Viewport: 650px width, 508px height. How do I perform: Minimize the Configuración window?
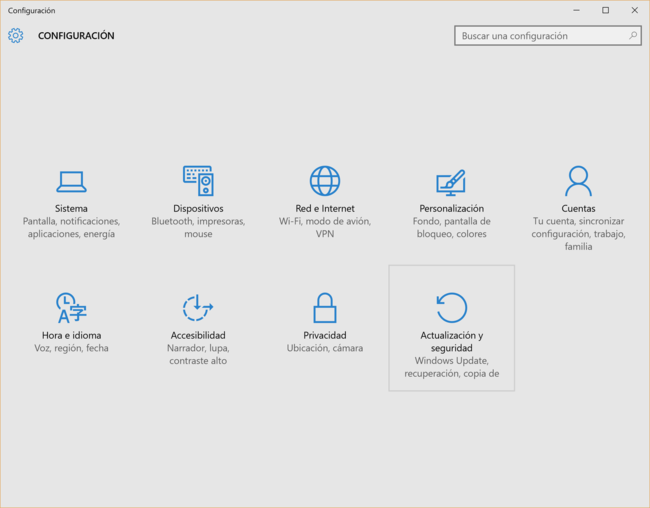[x=577, y=10]
